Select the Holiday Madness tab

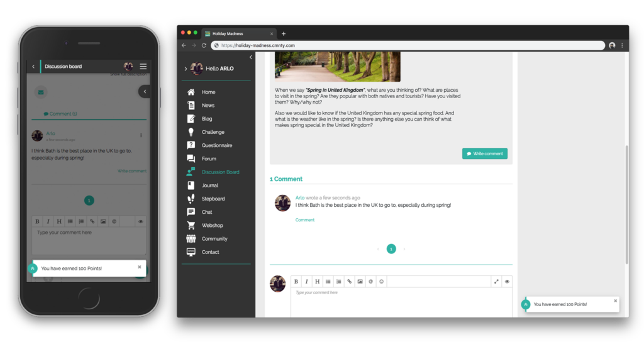point(239,34)
